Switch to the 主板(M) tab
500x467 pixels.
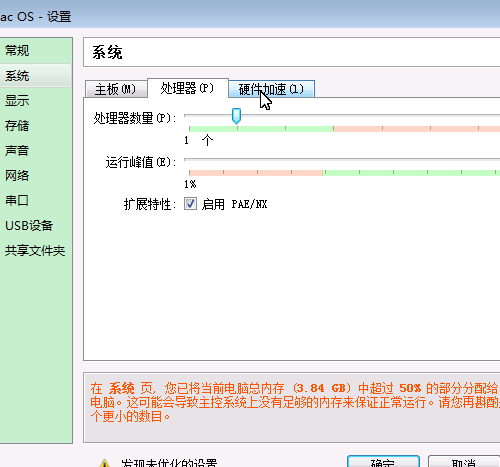[116, 89]
